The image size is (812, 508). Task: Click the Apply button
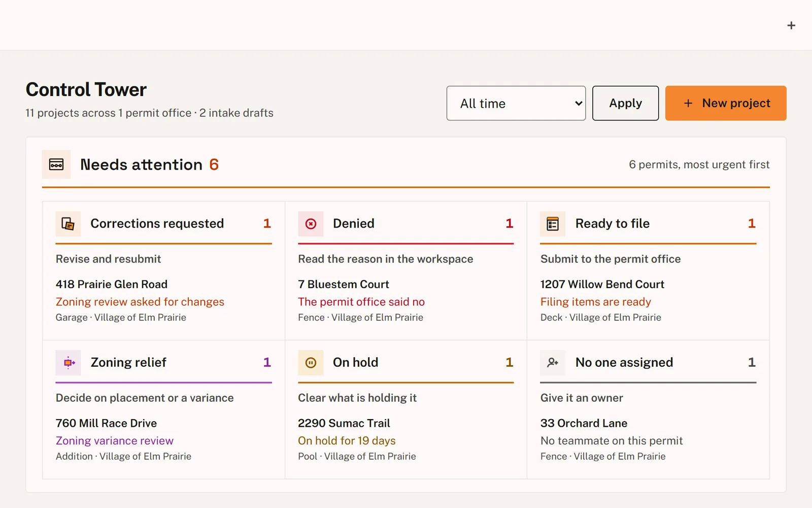tap(625, 103)
